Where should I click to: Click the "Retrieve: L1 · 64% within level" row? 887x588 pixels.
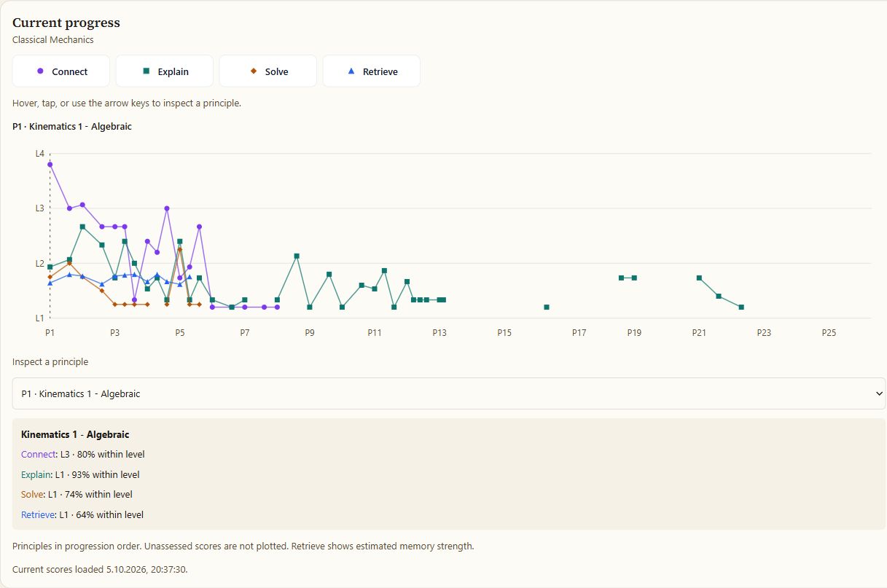[x=82, y=515]
